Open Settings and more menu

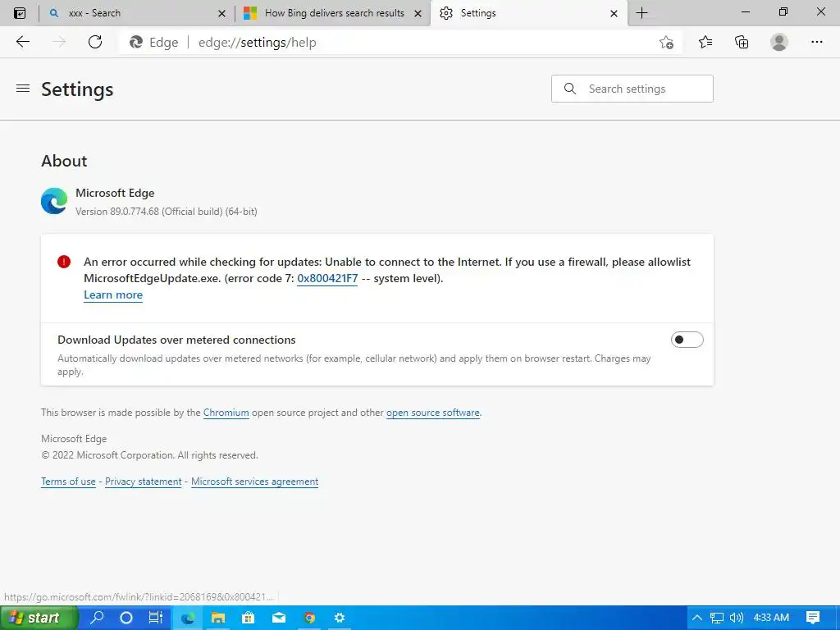coord(816,42)
